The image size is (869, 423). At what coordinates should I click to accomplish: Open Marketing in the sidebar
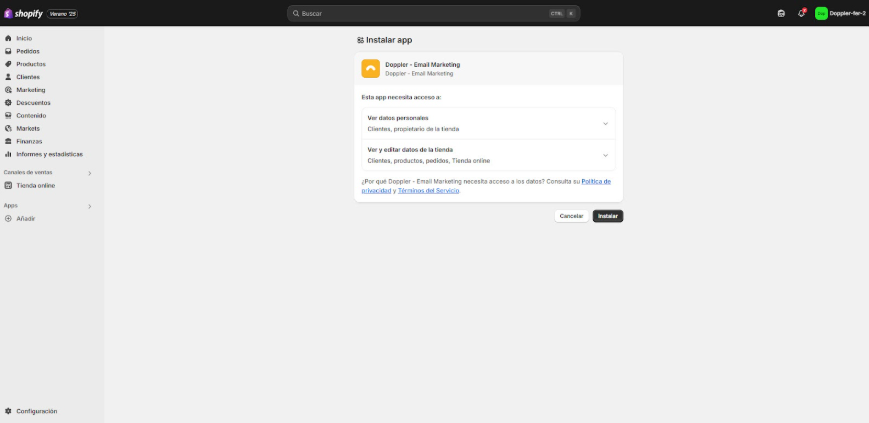coord(30,90)
